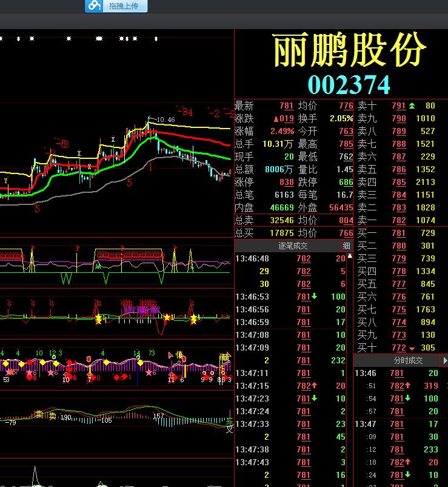
Task: Click the 拖拽上传 upload button
Action: 116,5
